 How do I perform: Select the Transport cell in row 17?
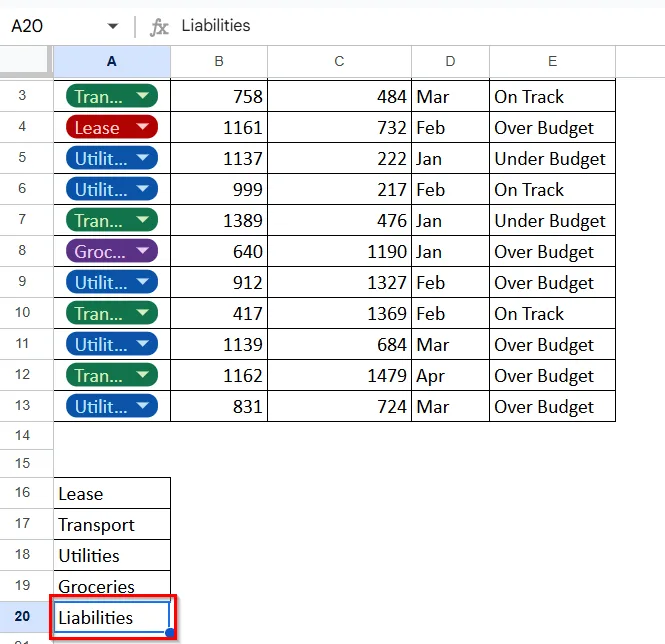pyautogui.click(x=112, y=524)
